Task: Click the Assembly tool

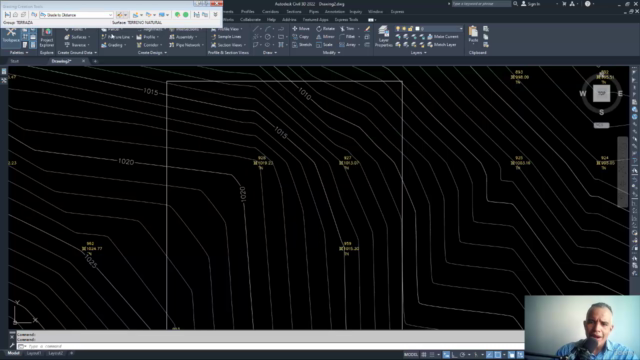Action: pyautogui.click(x=183, y=37)
